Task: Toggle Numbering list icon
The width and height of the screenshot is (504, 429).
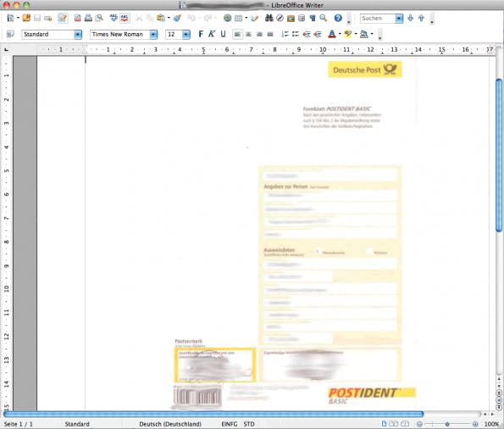Action: click(285, 34)
